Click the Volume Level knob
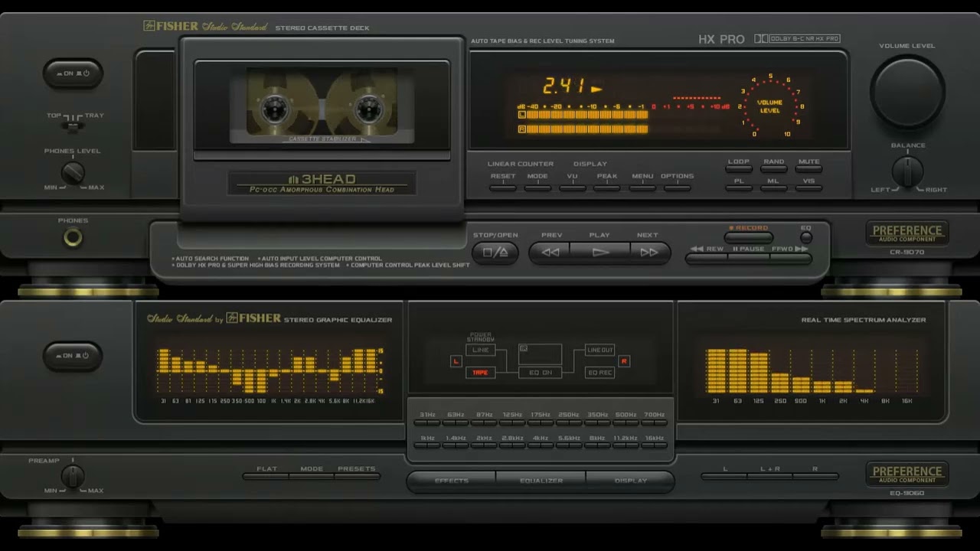 tap(907, 91)
